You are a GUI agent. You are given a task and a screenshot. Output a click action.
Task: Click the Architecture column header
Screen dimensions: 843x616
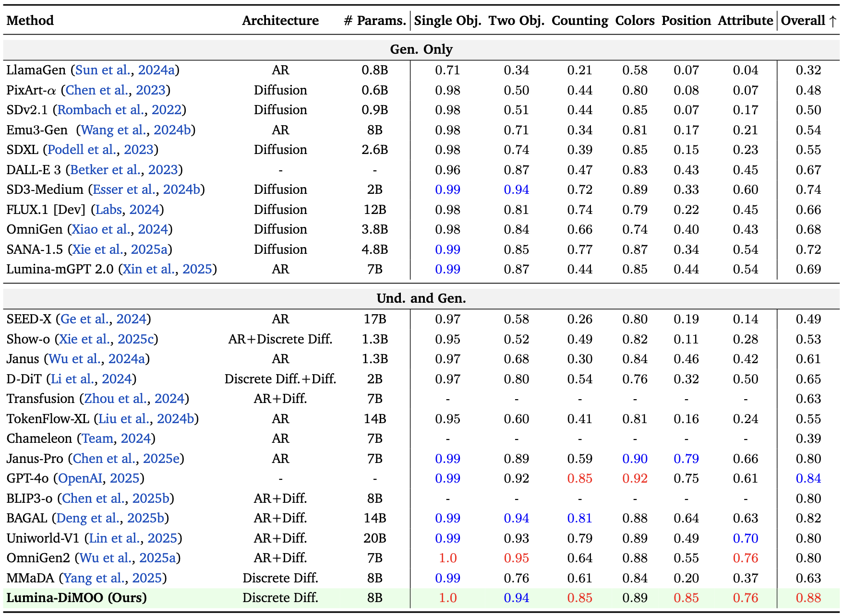coord(280,21)
